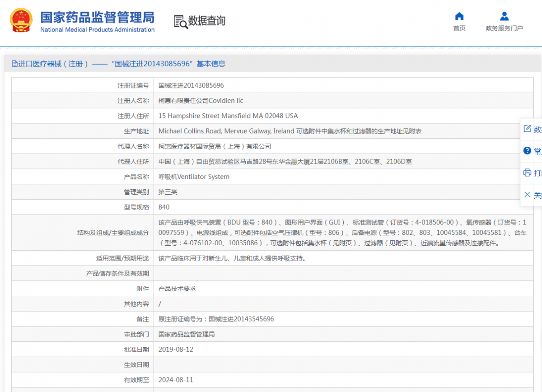Click the document icon before 进口医疗器械
The image size is (542, 392).
coord(14,64)
